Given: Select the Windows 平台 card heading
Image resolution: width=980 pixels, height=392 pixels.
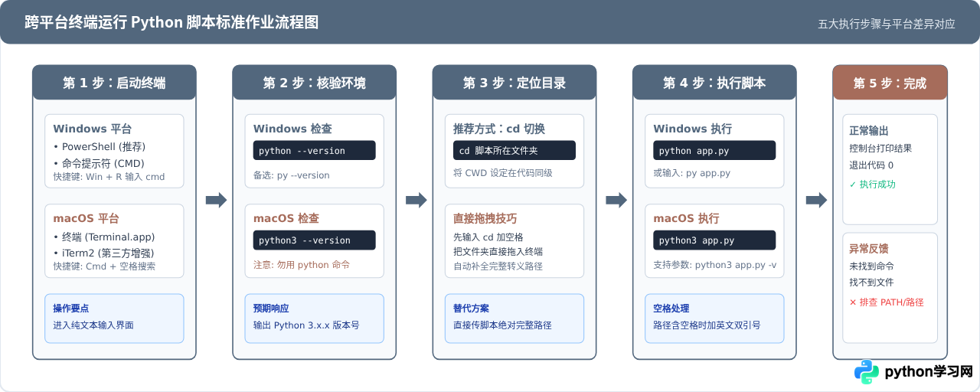Looking at the screenshot, I should [92, 129].
